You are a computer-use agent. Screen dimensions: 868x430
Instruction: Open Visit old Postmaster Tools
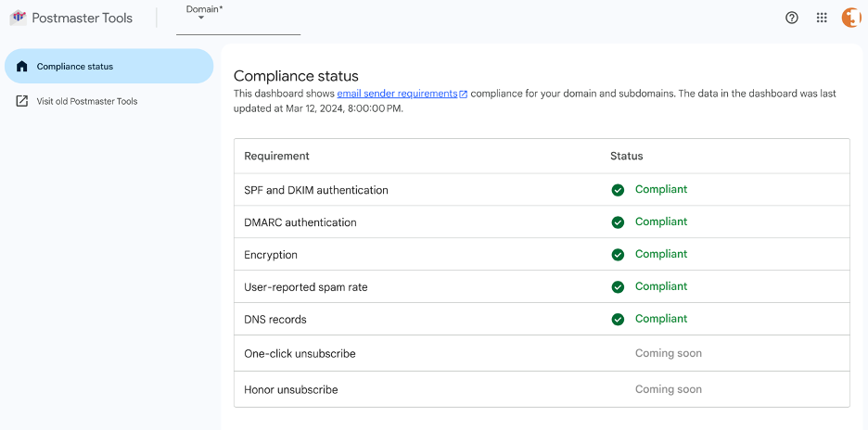pyautogui.click(x=87, y=101)
